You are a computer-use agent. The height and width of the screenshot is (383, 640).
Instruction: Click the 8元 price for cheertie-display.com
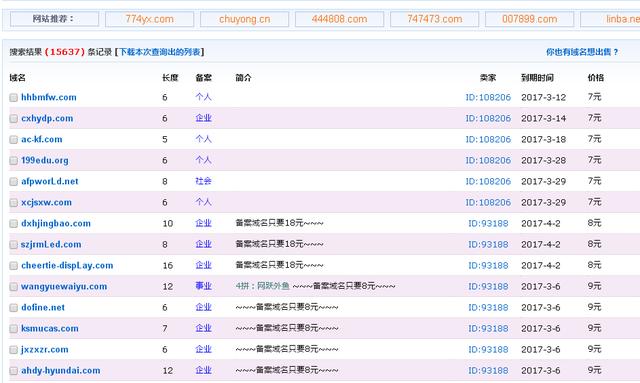click(594, 265)
